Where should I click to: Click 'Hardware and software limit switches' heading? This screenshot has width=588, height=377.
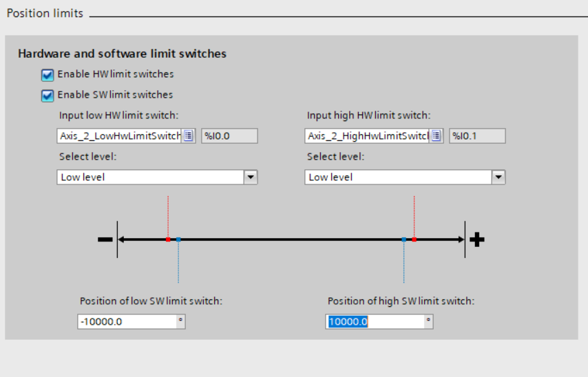(x=123, y=54)
